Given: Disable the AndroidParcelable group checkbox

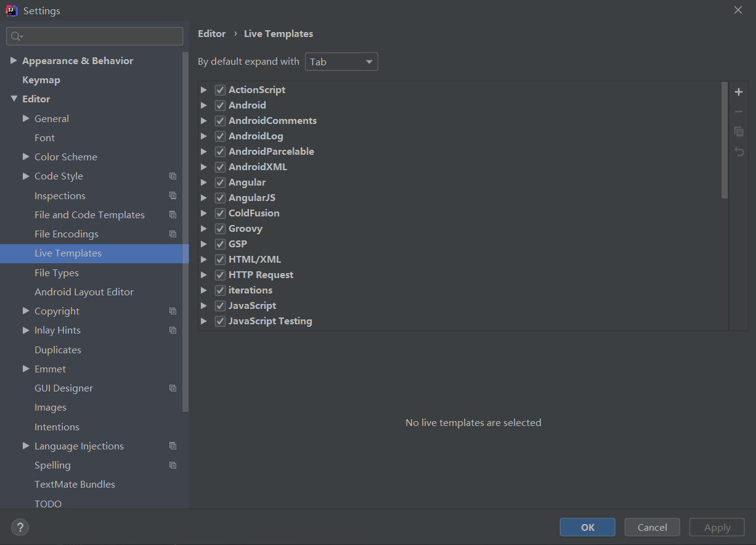Looking at the screenshot, I should [220, 152].
